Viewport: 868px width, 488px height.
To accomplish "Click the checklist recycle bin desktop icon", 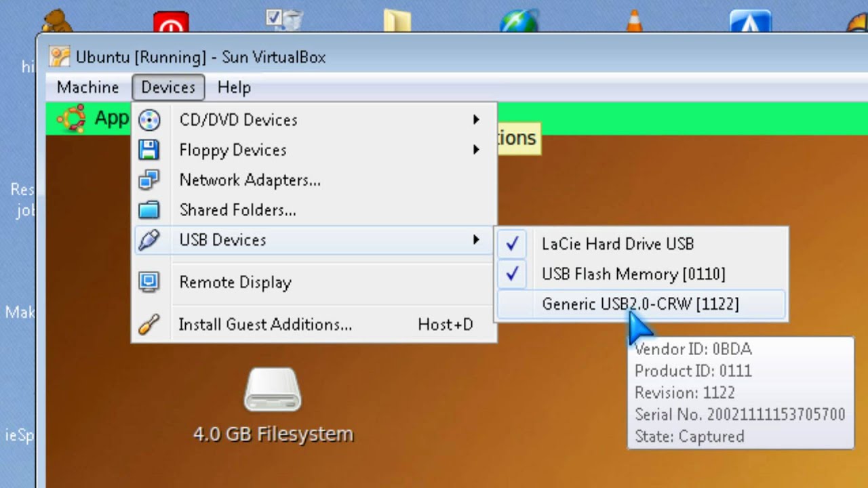I will [x=284, y=19].
